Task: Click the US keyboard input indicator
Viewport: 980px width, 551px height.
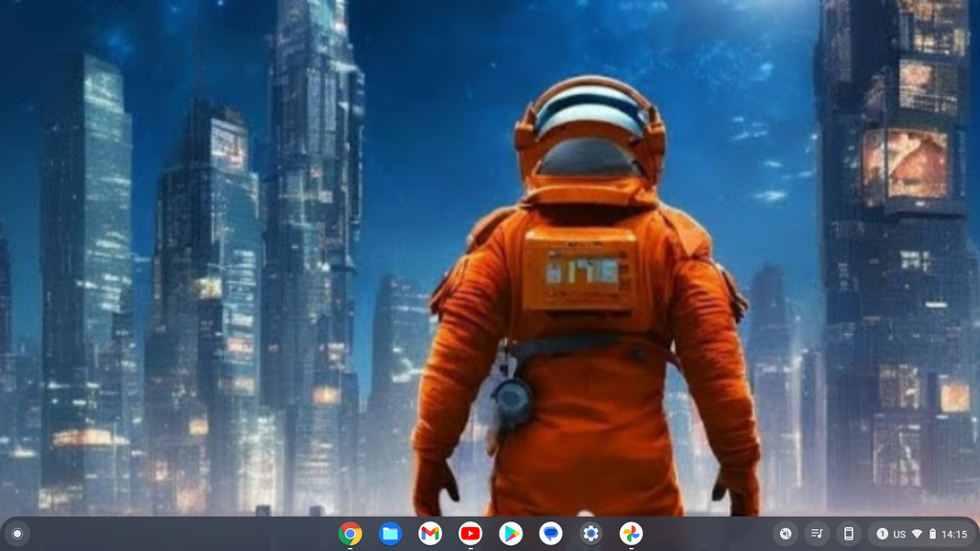Action: point(900,534)
